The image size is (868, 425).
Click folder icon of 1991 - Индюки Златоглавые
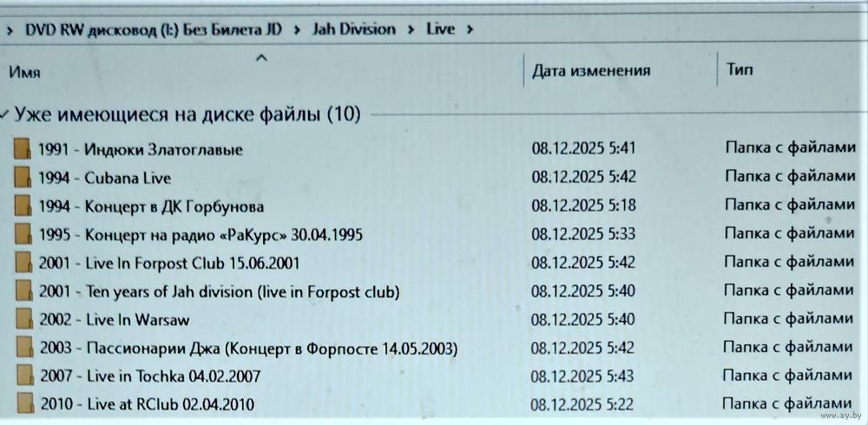(23, 149)
